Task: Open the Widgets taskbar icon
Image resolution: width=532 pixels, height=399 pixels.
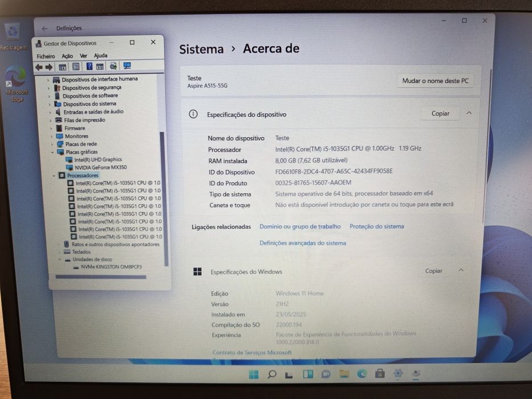Action: (x=308, y=374)
